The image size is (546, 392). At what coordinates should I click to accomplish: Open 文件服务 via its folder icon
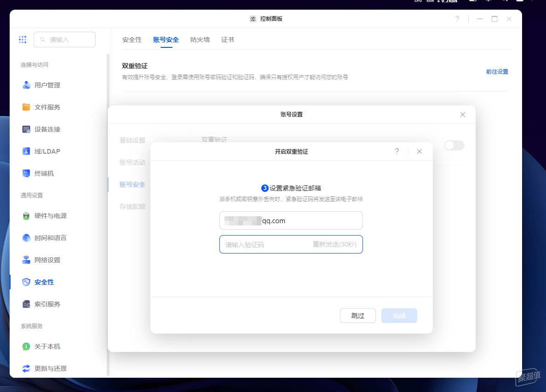coord(26,107)
